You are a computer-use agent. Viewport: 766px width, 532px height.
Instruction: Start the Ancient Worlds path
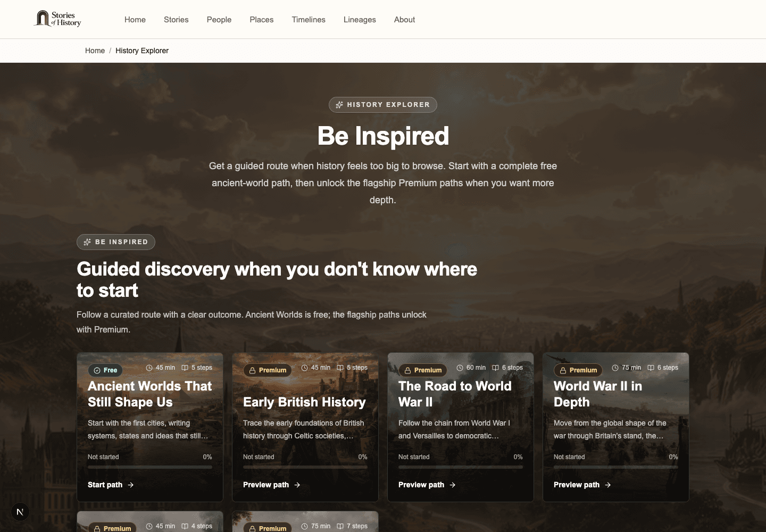click(x=111, y=485)
